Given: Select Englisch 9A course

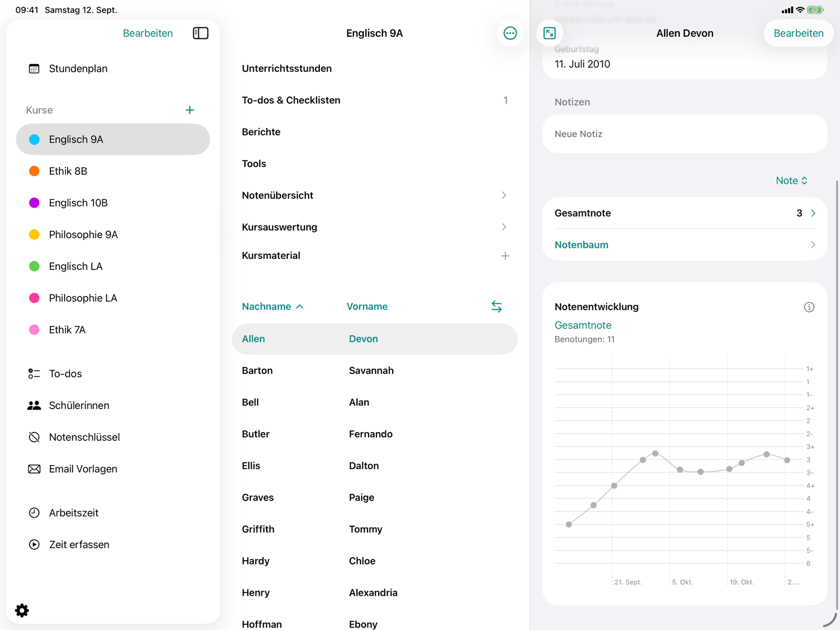Looking at the screenshot, I should (x=113, y=139).
